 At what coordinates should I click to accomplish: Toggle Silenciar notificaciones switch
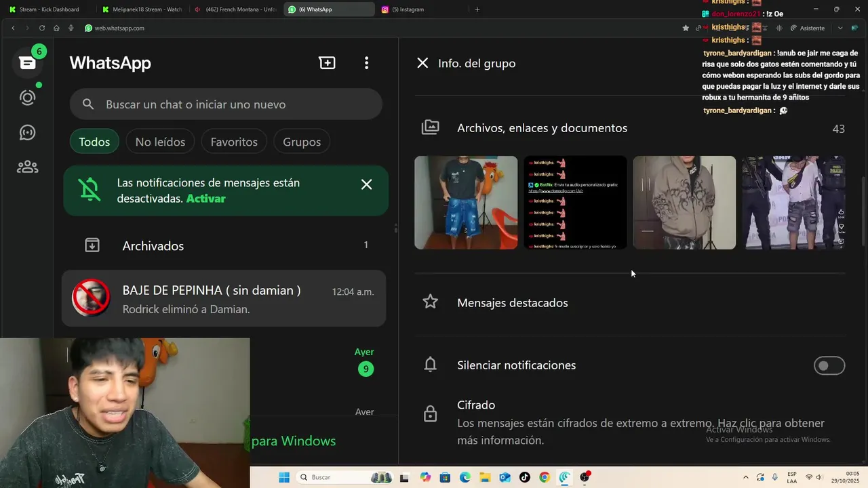[829, 365]
